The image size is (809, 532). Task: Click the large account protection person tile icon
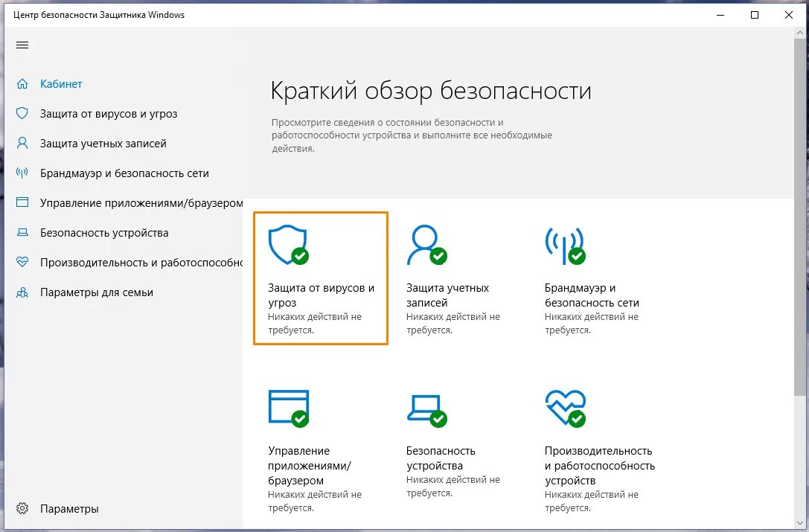[426, 245]
